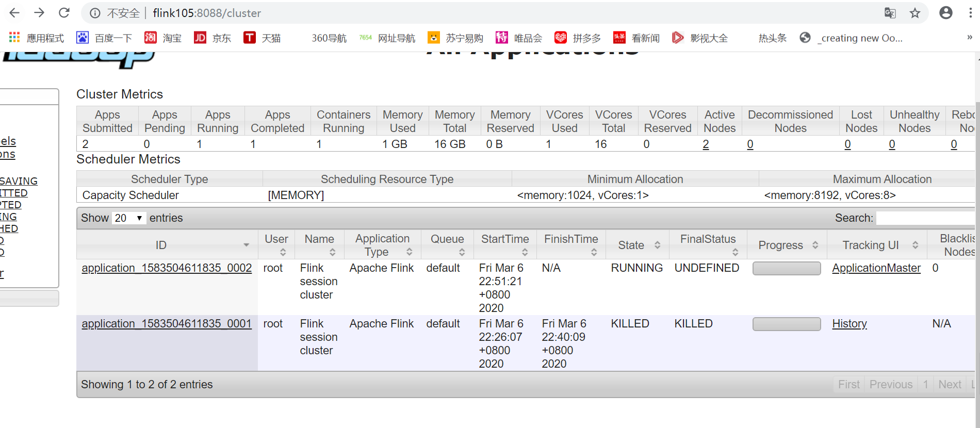
Task: Sort table by State column
Action: coord(637,245)
